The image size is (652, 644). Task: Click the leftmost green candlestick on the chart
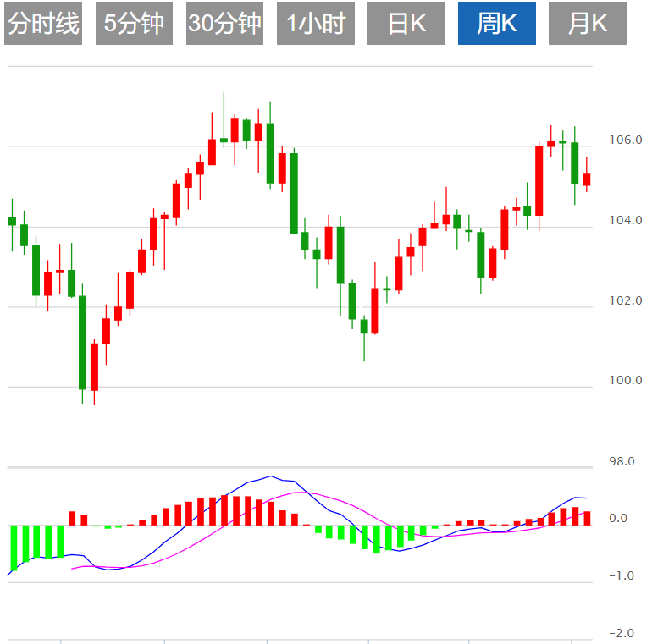tap(12, 221)
